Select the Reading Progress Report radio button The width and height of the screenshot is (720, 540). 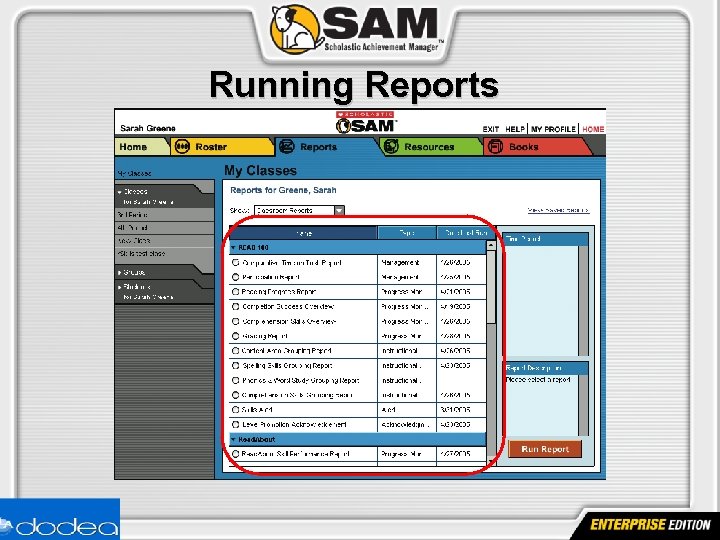(236, 292)
